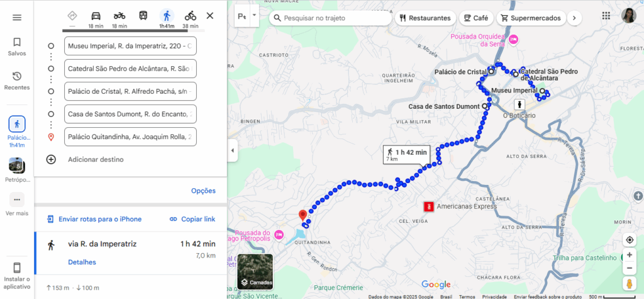The image size is (644, 299).
Task: Select public transit travel mode
Action: coord(143,16)
